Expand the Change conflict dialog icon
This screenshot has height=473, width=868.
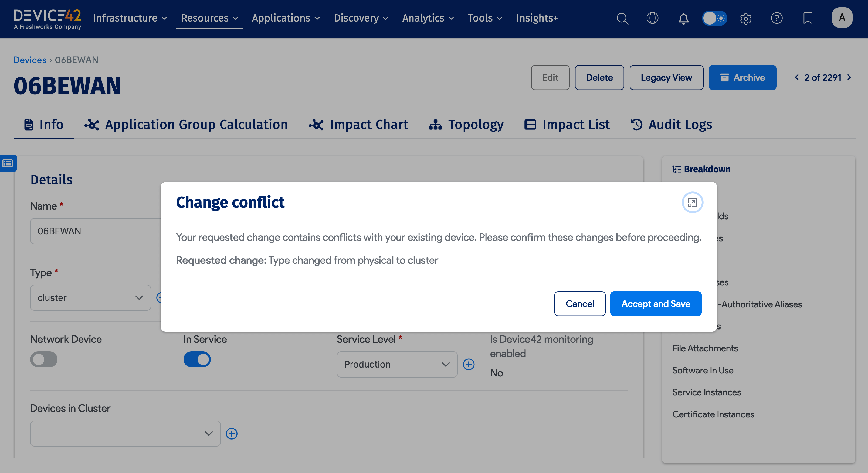coord(692,203)
